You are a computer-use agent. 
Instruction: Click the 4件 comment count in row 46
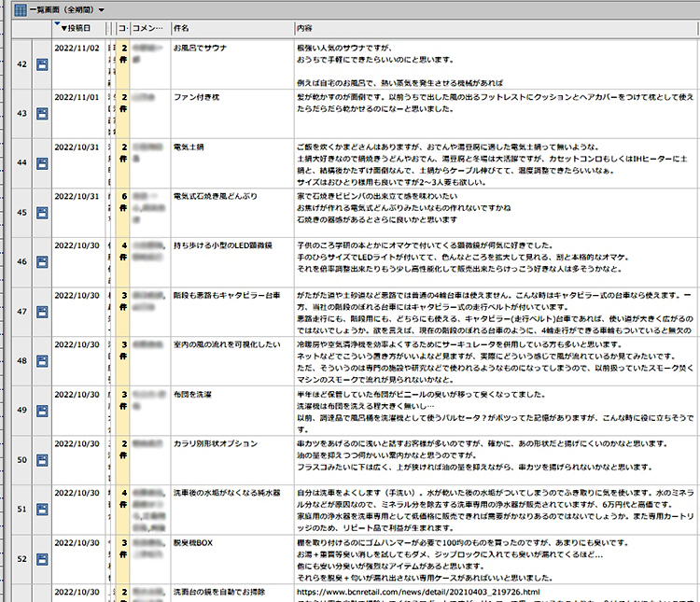123,251
